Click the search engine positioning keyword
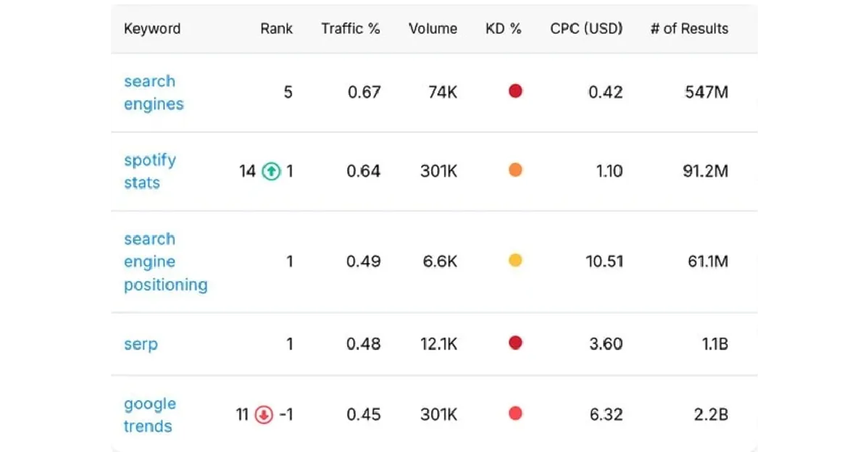The height and width of the screenshot is (452, 868). coord(165,261)
